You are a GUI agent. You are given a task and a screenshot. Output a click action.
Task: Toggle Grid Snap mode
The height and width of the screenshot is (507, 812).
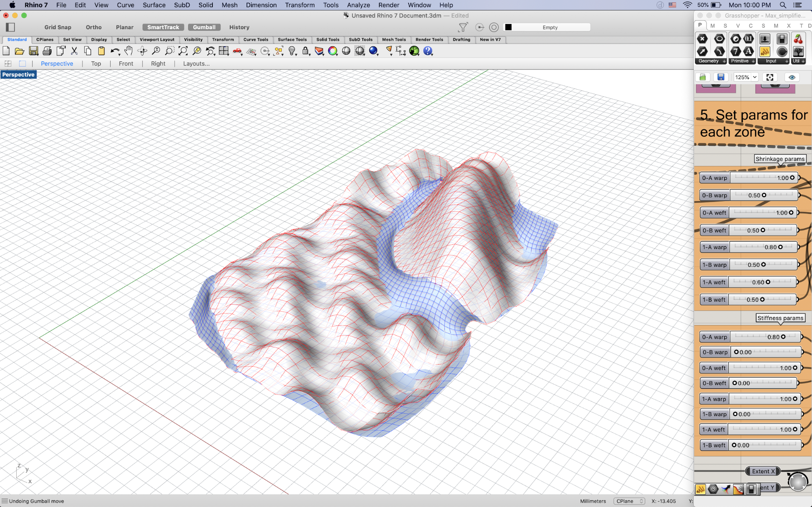(58, 27)
